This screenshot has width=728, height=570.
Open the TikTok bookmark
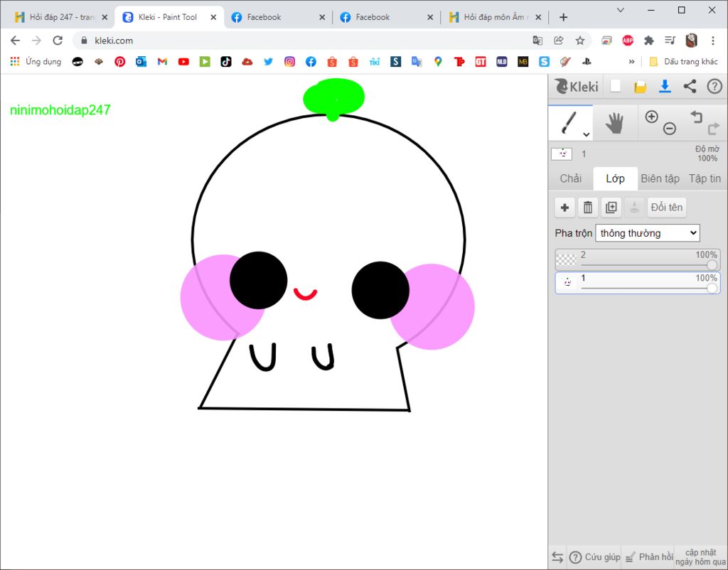[225, 61]
